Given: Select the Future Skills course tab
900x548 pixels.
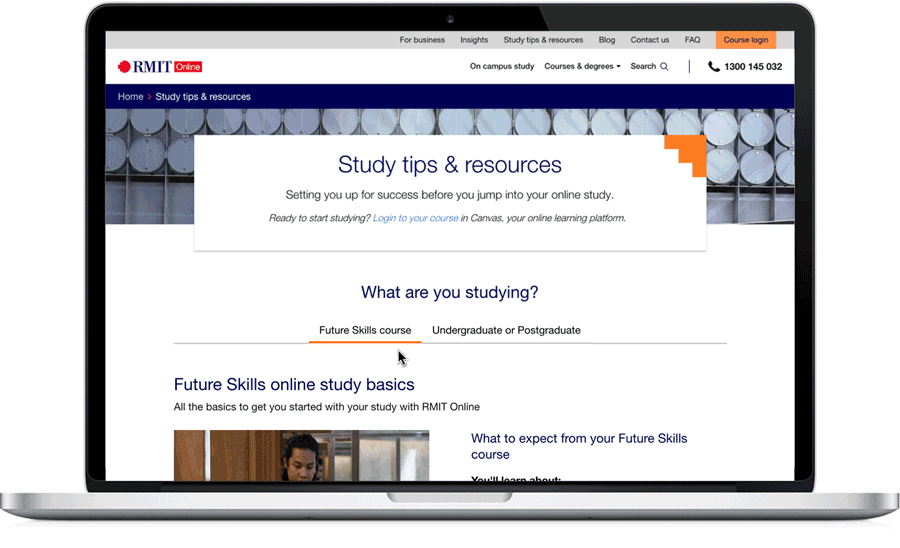Looking at the screenshot, I should [365, 331].
